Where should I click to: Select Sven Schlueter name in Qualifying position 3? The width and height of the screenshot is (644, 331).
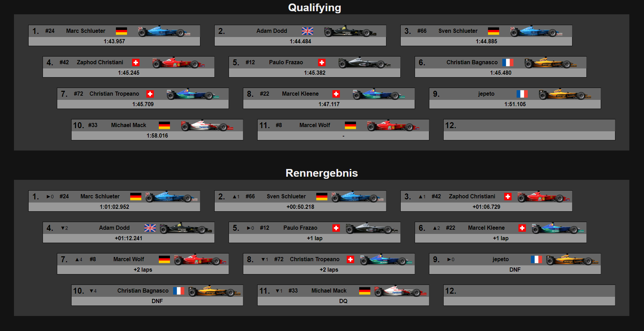[458, 31]
